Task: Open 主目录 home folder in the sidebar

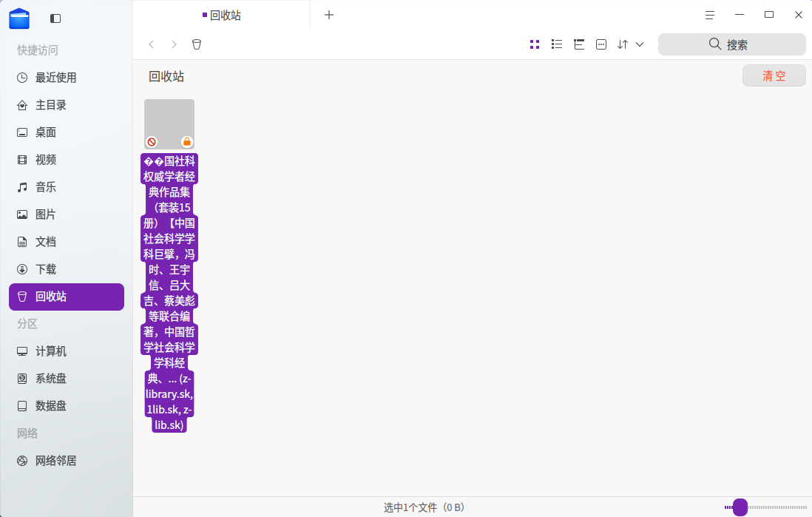Action: coord(67,105)
